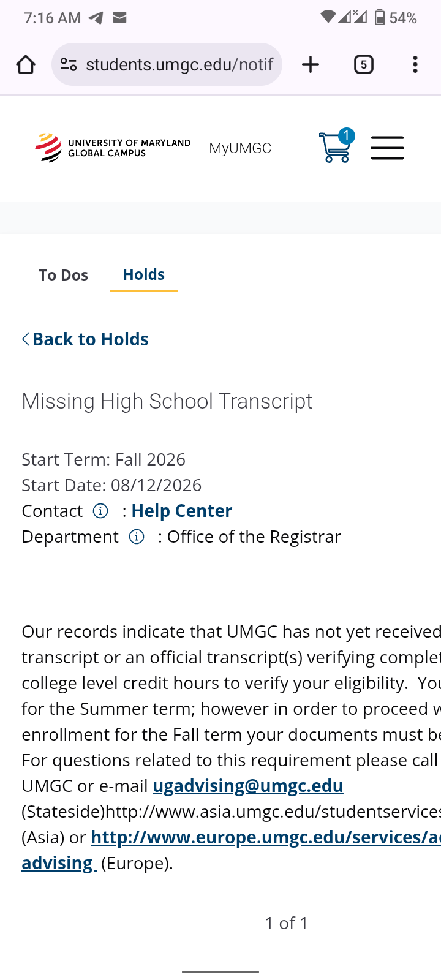
Task: Click the University of Maryland Global Campus logo
Action: pos(113,148)
